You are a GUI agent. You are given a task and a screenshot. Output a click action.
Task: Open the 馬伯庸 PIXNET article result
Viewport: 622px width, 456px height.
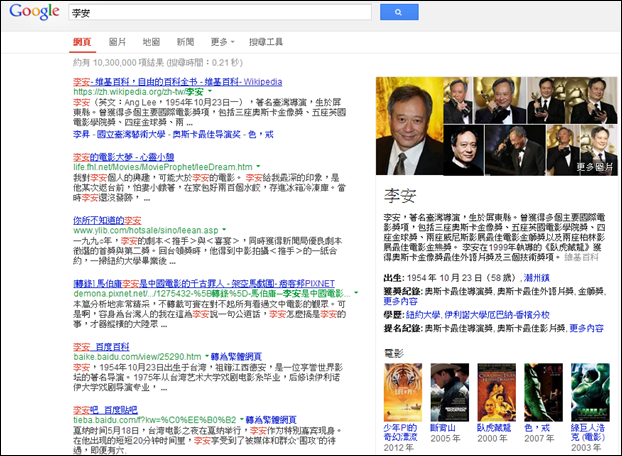pos(204,284)
